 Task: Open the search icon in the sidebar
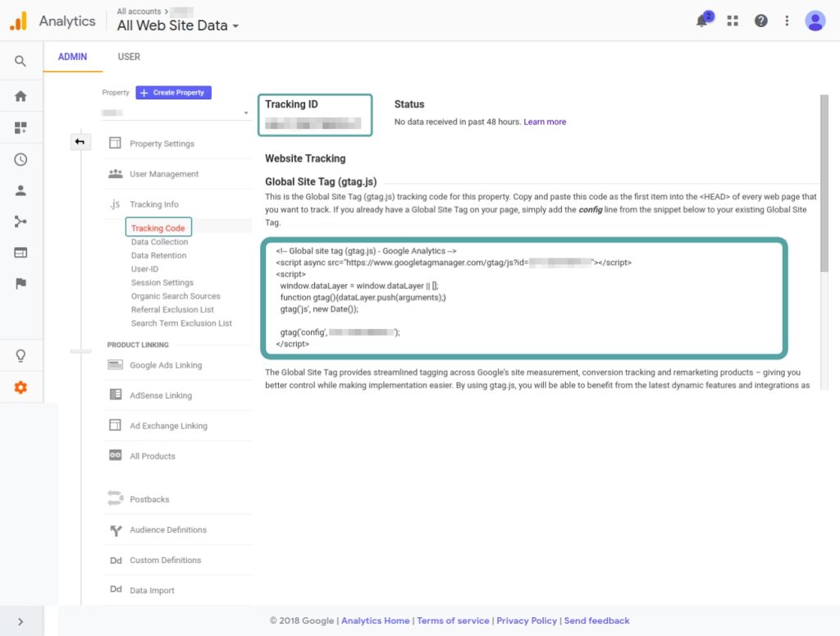(x=20, y=61)
